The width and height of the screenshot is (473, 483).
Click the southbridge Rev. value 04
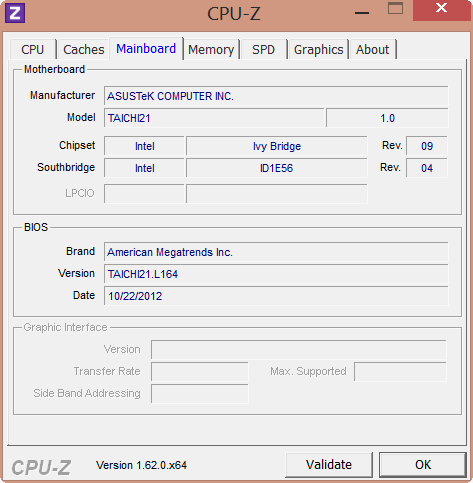pyautogui.click(x=427, y=168)
